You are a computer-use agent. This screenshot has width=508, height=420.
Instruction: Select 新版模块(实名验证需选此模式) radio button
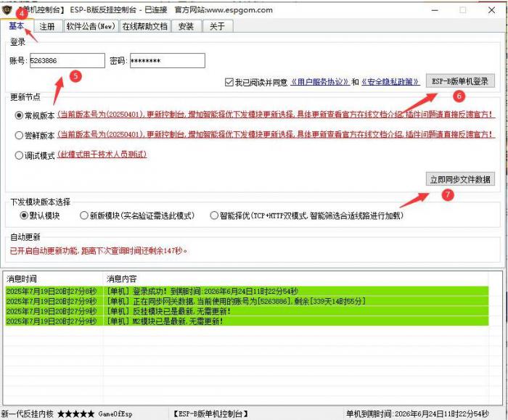(x=84, y=215)
